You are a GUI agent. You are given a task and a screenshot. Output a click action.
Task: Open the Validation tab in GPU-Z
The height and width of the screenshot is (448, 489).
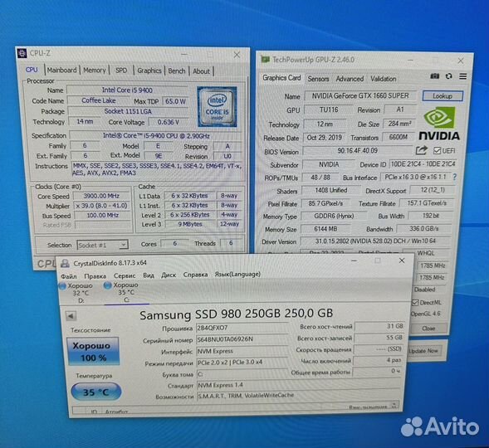(x=384, y=79)
